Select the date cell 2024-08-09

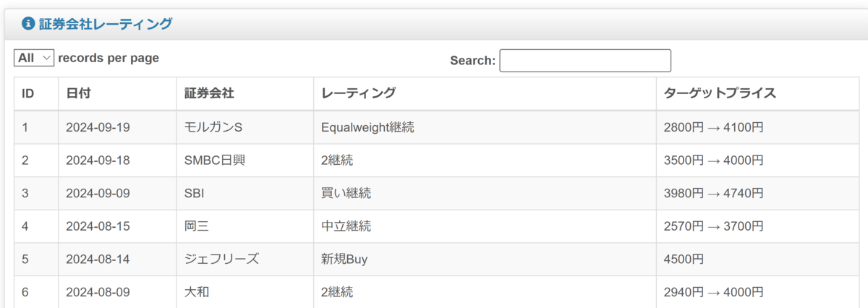[x=117, y=292]
